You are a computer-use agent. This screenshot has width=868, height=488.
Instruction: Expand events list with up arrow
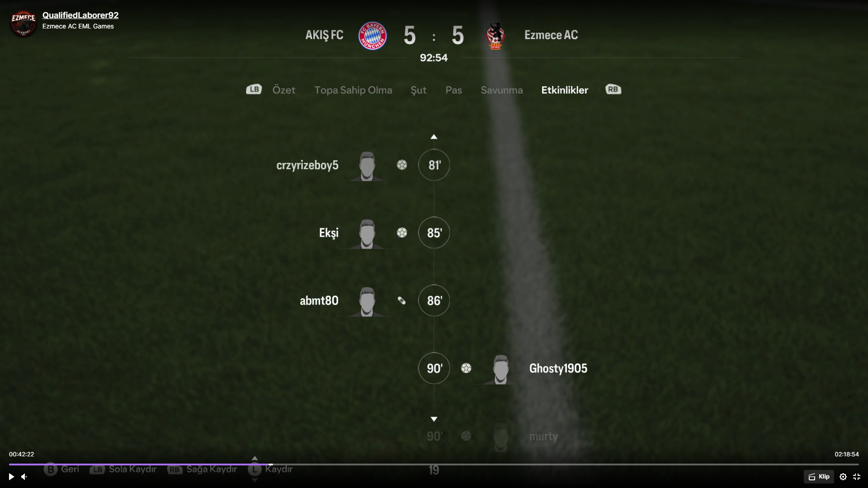pos(434,136)
